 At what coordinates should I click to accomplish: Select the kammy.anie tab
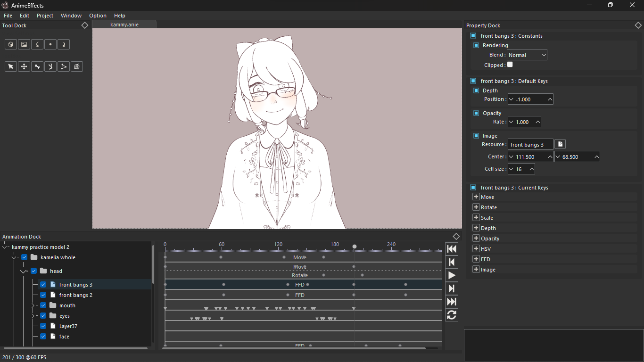click(124, 25)
